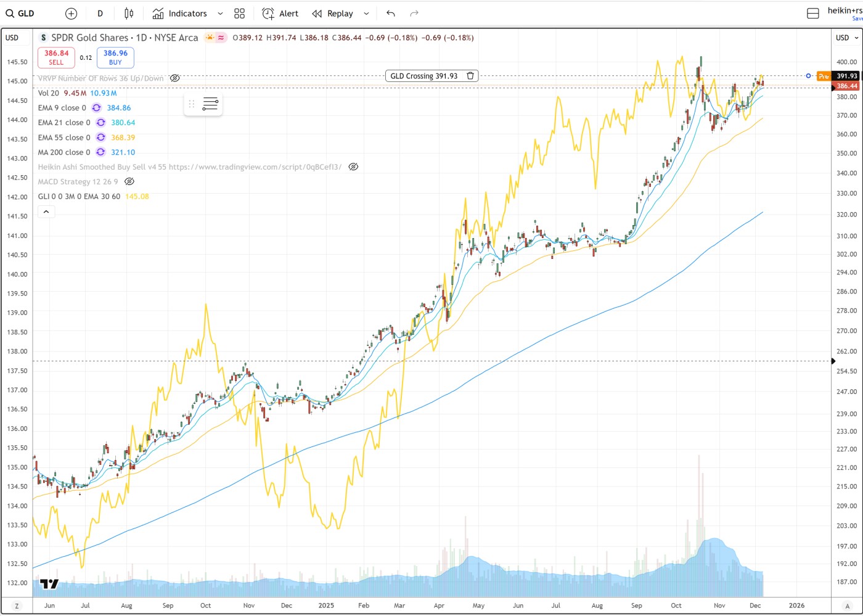Click the floating drawing settings lines icon
The width and height of the screenshot is (863, 616).
pyautogui.click(x=210, y=104)
